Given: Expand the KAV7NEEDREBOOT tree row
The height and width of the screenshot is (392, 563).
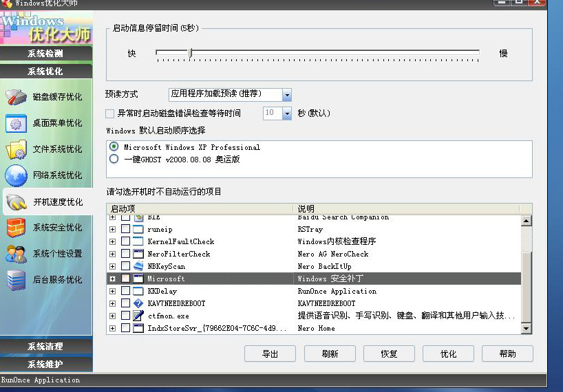Looking at the screenshot, I should coord(112,304).
